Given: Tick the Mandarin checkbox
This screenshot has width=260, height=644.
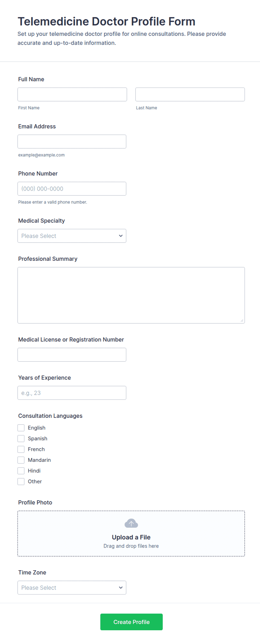Looking at the screenshot, I should 21,460.
